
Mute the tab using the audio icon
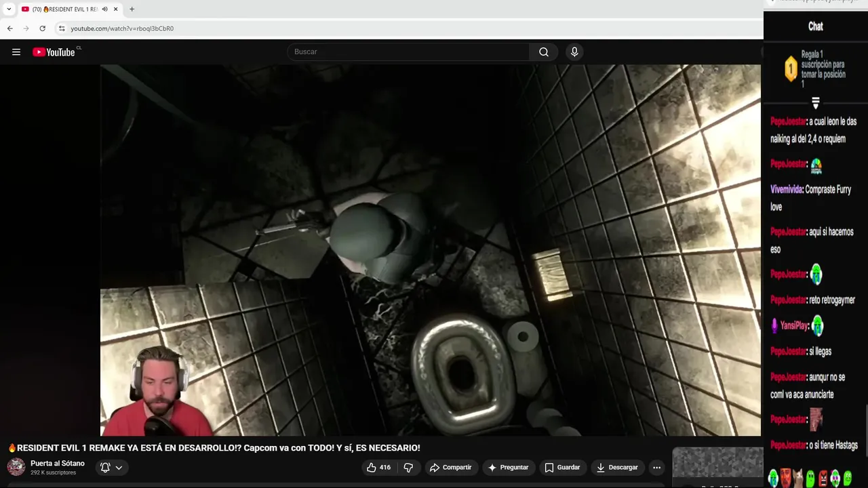point(104,9)
